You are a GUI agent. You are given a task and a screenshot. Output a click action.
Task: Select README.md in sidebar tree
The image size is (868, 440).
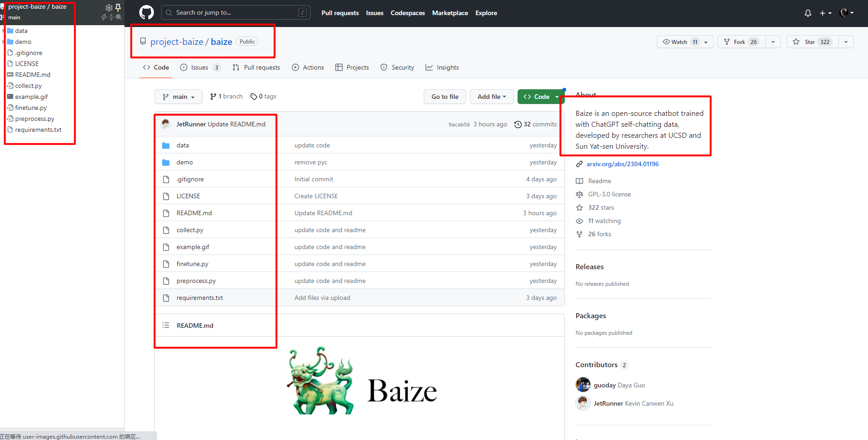[33, 75]
